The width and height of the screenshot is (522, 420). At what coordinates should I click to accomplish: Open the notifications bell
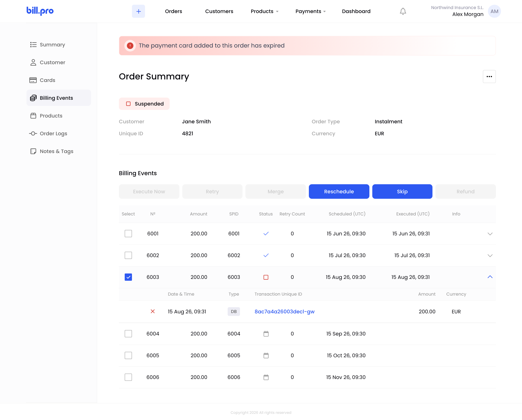(x=403, y=11)
